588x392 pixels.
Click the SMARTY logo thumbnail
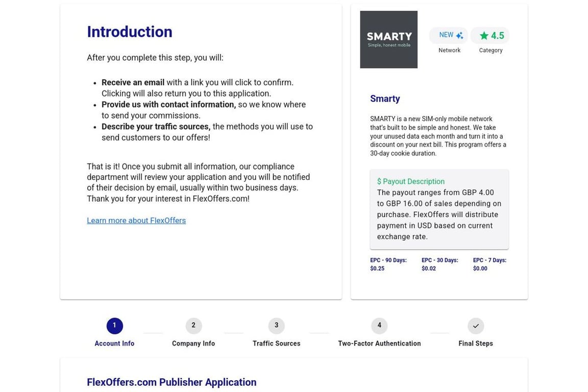coord(388,39)
